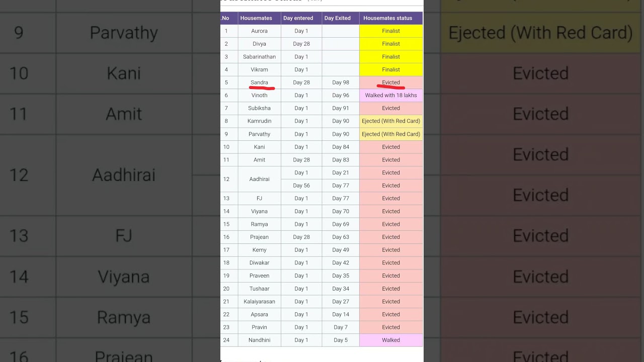
Task: Click the "Day 56" entry cell
Action: (301, 186)
